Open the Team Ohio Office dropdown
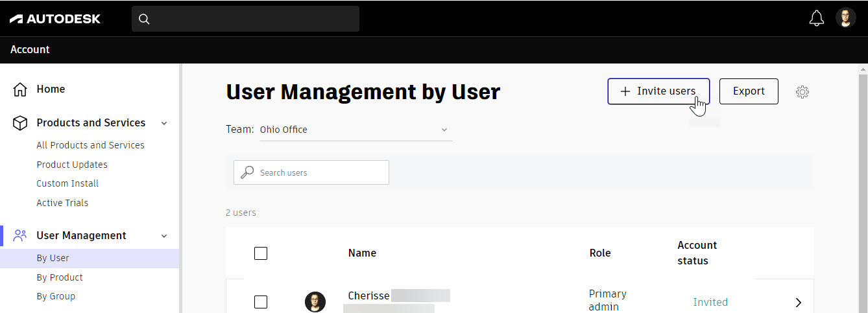 pos(356,130)
